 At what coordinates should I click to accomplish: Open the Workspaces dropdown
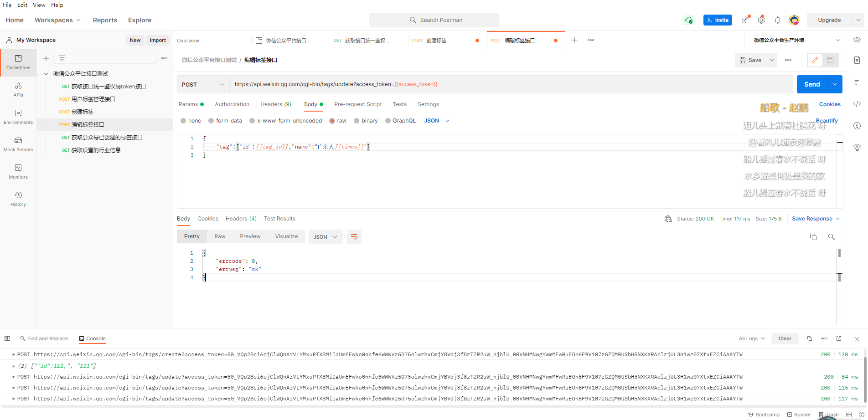click(57, 20)
